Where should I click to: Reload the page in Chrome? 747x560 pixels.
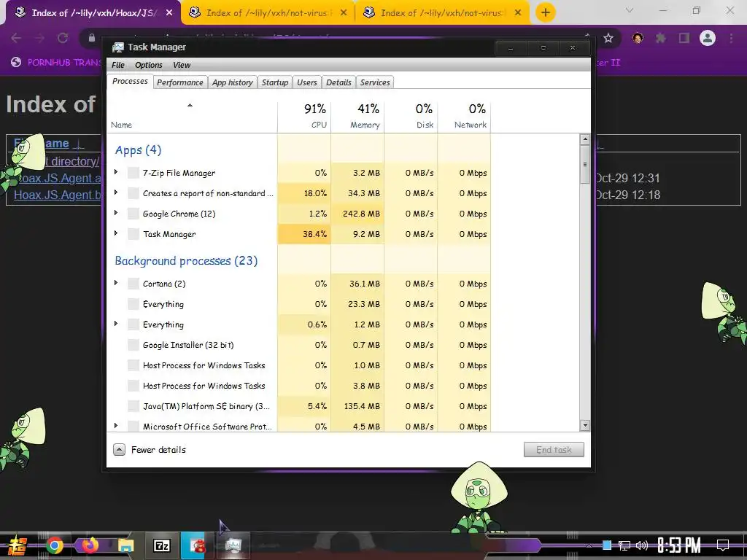click(63, 38)
